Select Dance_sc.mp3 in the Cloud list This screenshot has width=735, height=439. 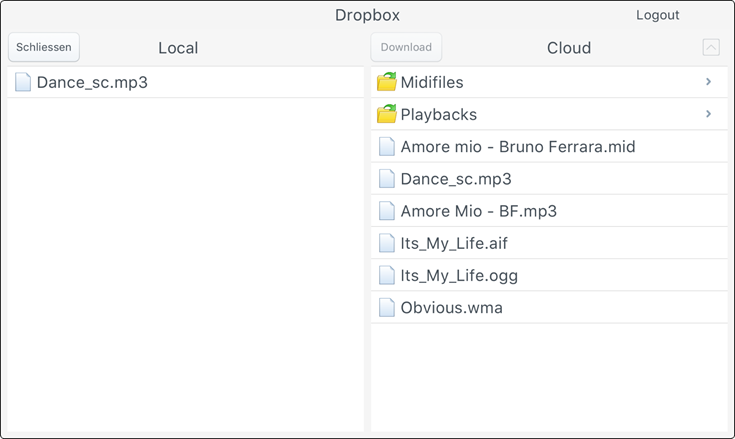pyautogui.click(x=549, y=179)
